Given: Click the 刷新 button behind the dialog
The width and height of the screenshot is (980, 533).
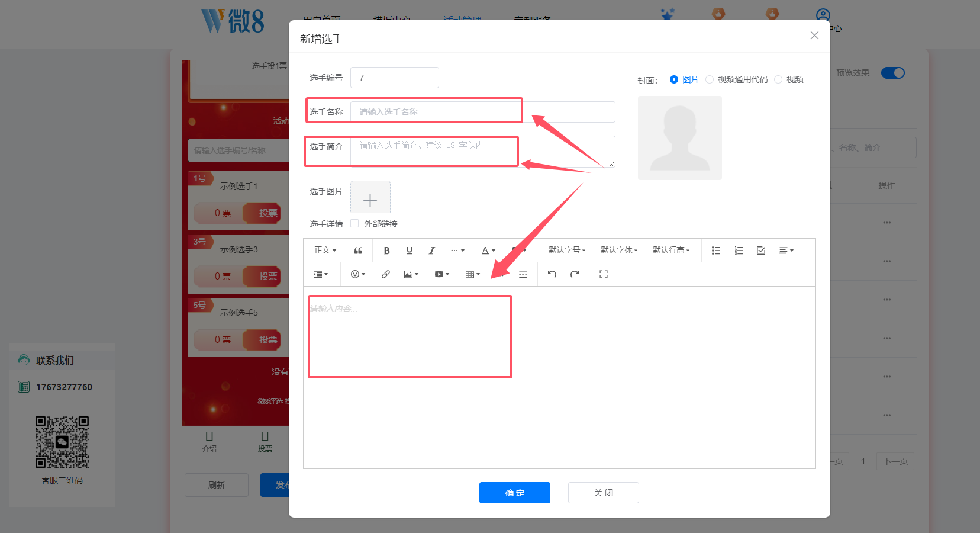Looking at the screenshot, I should pyautogui.click(x=217, y=485).
